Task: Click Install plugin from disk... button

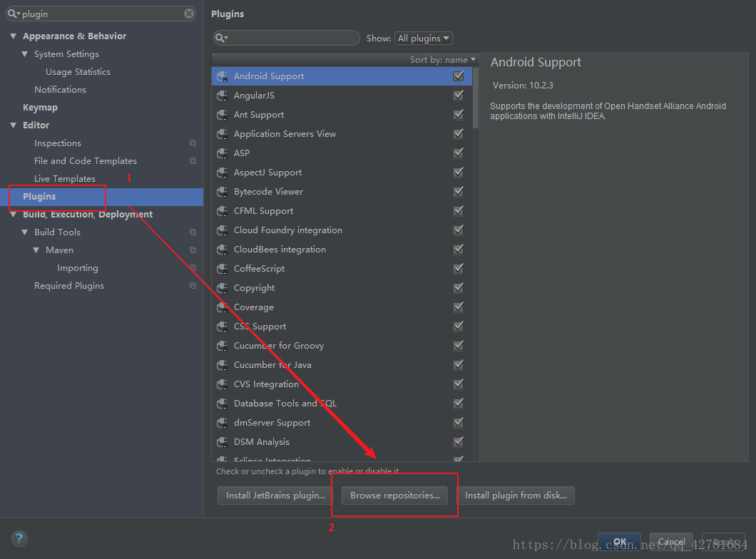Action: [x=516, y=496]
